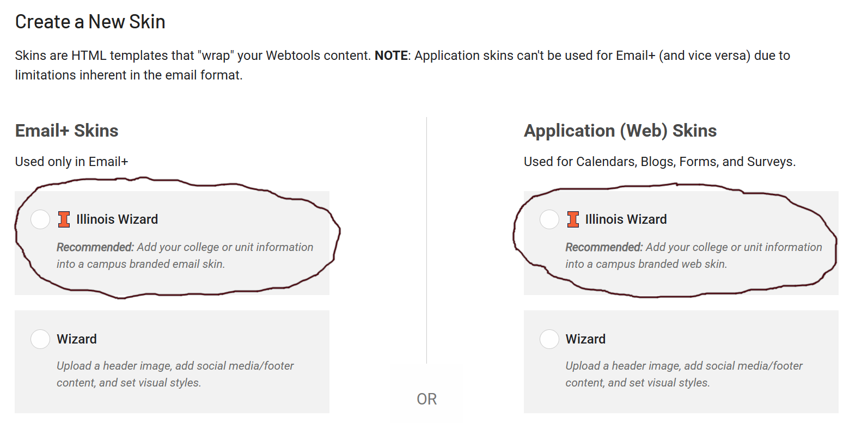Click the Wizard label in the Email+ column
This screenshot has width=868, height=423.
click(77, 339)
